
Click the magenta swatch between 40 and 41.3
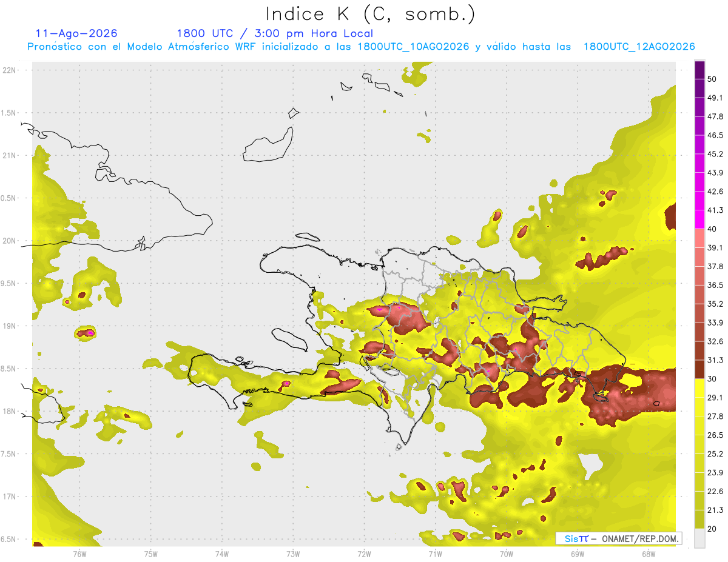[699, 219]
